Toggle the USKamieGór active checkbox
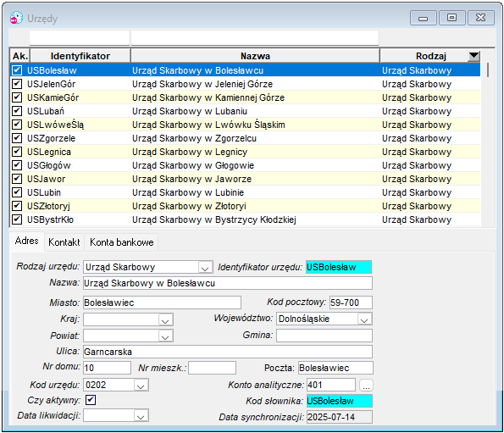504x433 pixels. click(x=17, y=97)
